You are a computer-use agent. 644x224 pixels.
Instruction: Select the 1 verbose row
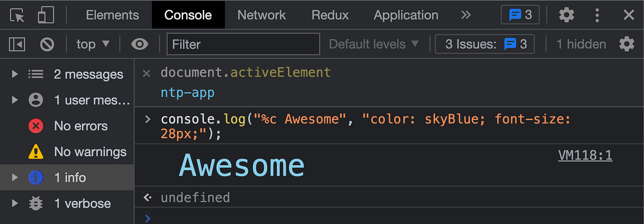(67, 203)
